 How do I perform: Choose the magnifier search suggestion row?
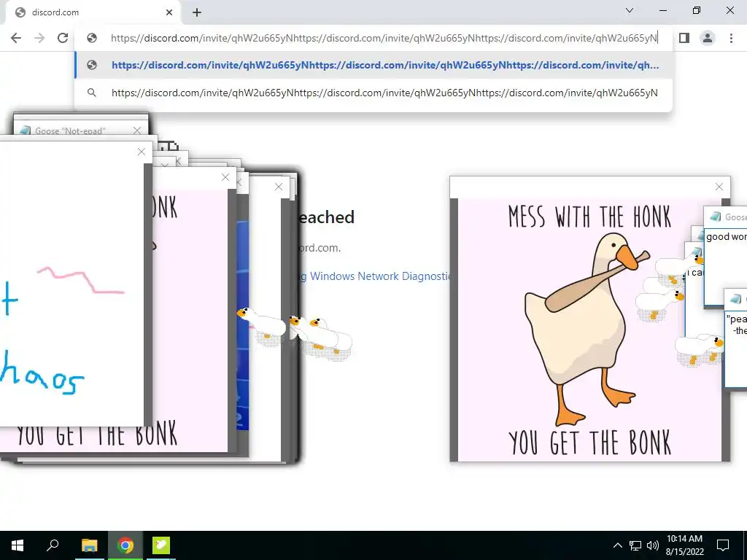coord(373,93)
